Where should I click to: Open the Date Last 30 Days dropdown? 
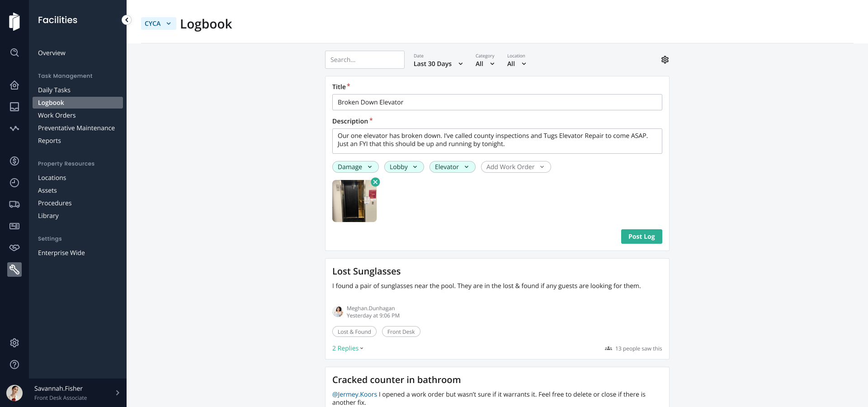click(438, 64)
